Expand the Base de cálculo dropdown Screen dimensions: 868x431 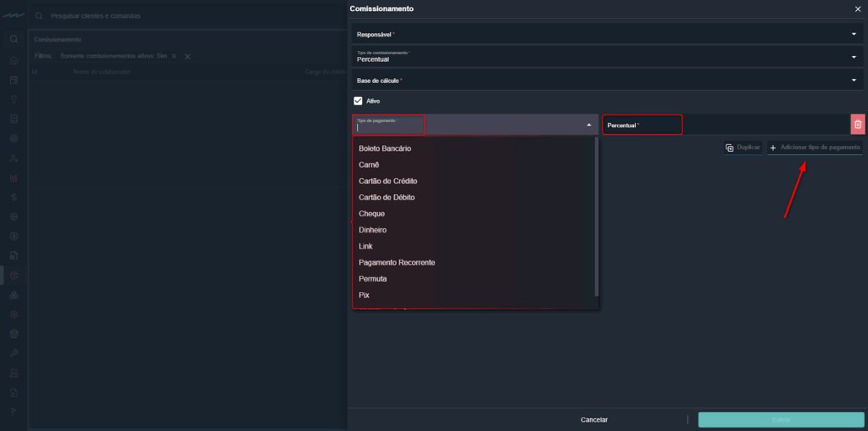click(x=854, y=81)
